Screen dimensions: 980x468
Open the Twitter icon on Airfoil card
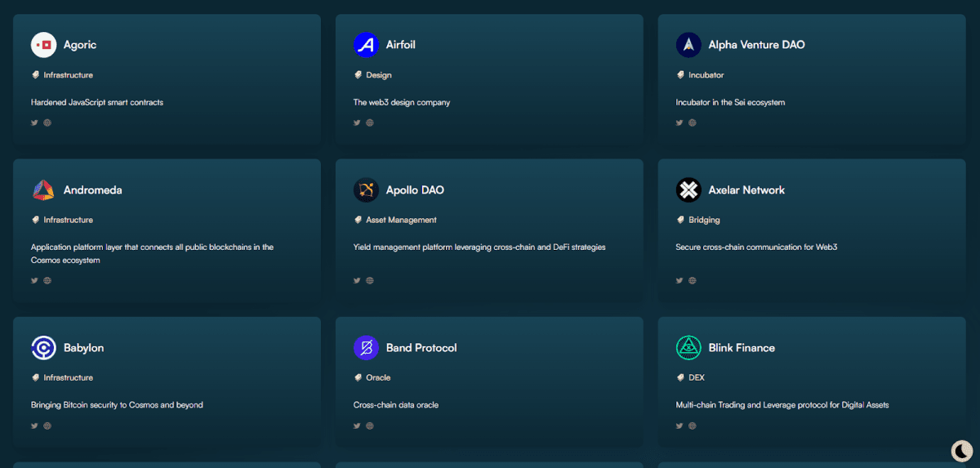(357, 123)
